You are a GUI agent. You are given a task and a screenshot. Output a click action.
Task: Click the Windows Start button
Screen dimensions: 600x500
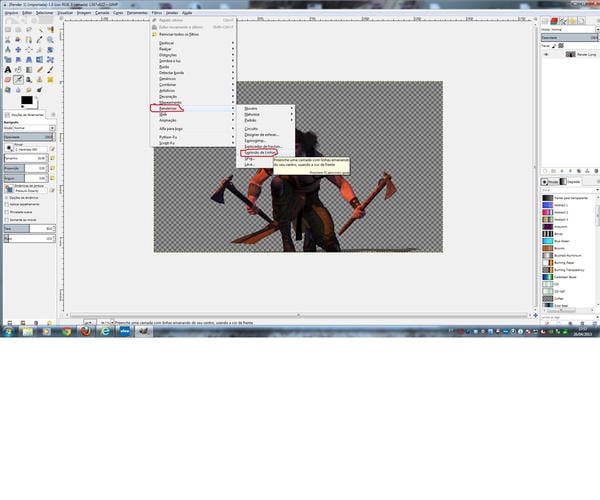point(8,331)
